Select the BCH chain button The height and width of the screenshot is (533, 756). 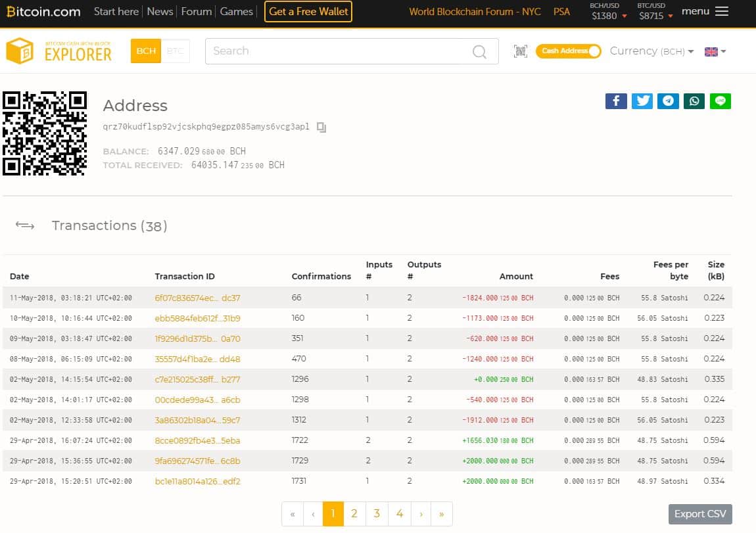point(146,51)
